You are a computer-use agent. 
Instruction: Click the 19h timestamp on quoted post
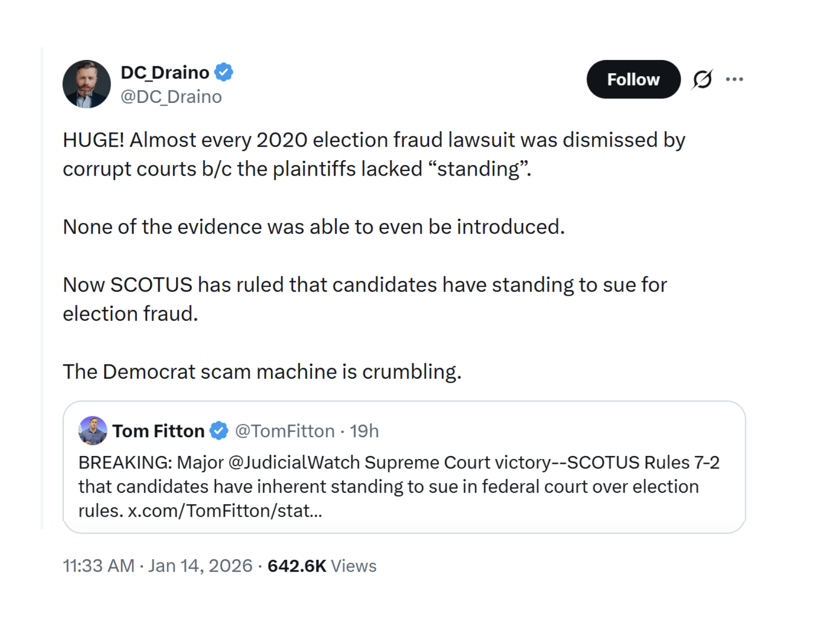[x=364, y=431]
